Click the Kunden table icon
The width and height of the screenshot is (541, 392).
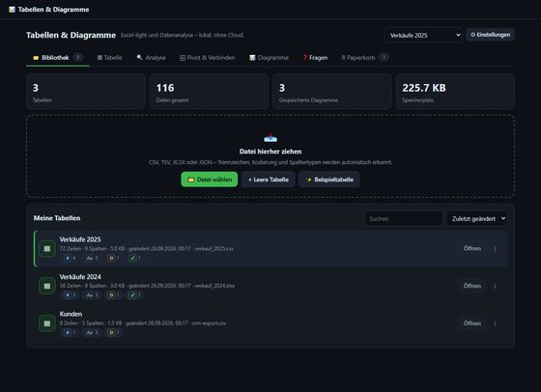(47, 323)
